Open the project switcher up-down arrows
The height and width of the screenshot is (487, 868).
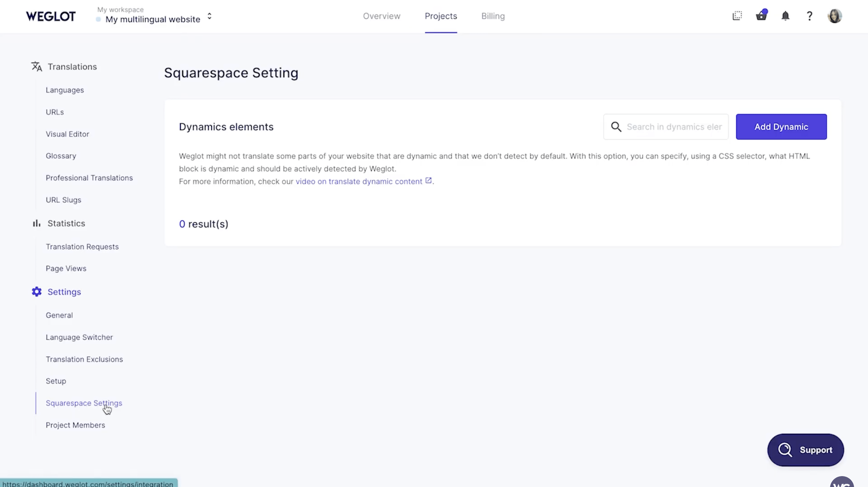coord(209,16)
